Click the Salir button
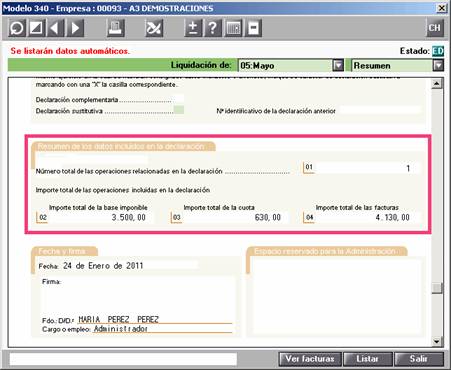Image resolution: width=451 pixels, height=370 pixels. pyautogui.click(x=419, y=359)
